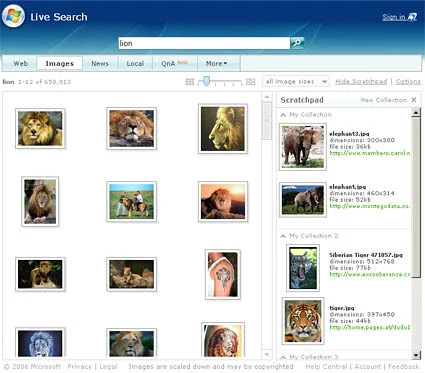Open the all image sizes dropdown
The width and height of the screenshot is (425, 373).
(x=296, y=82)
